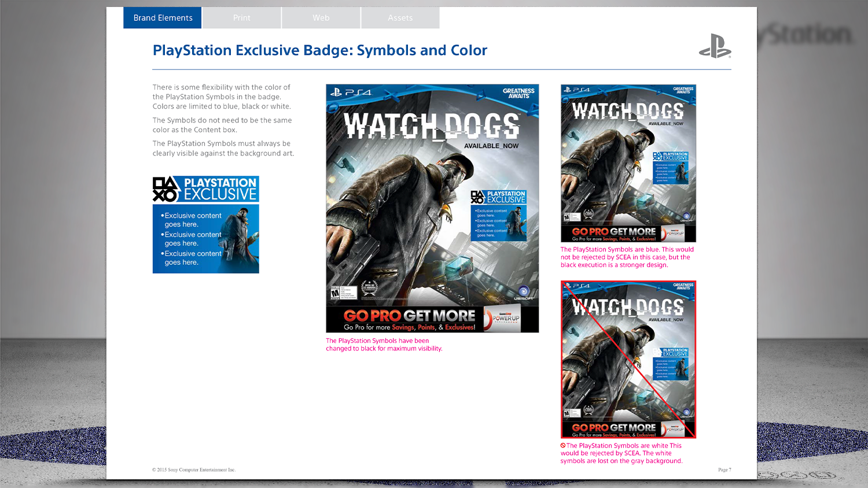Click the paragraph 'The PlayStation Symbols must always be'
This screenshot has width=868, height=488.
click(223, 148)
